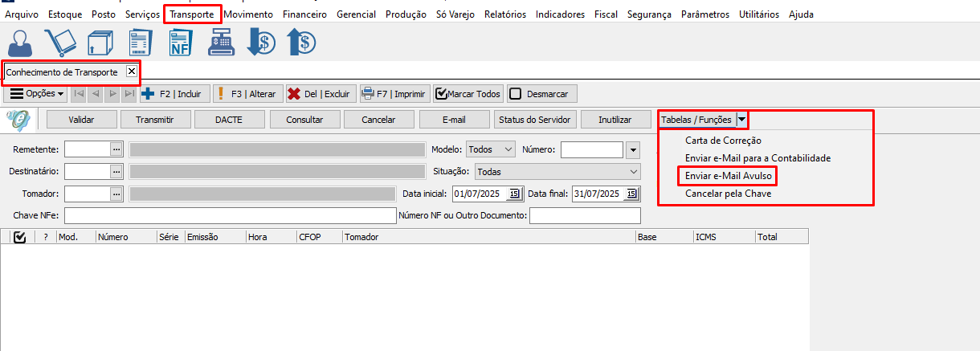Toggle the select-all checkbox in grid header
The image size is (980, 351).
pyautogui.click(x=20, y=237)
